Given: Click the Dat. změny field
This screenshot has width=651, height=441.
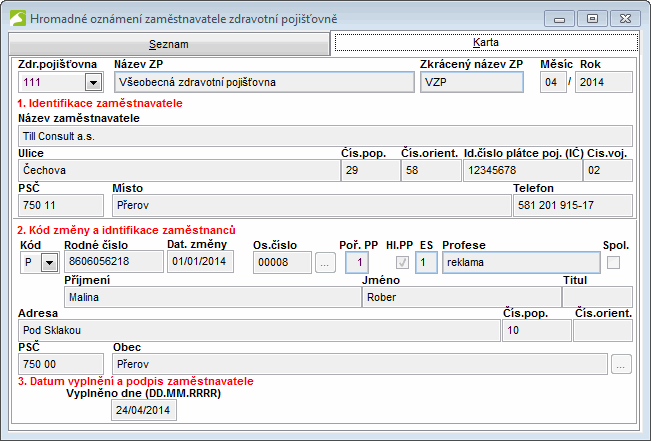Looking at the screenshot, I should point(201,262).
